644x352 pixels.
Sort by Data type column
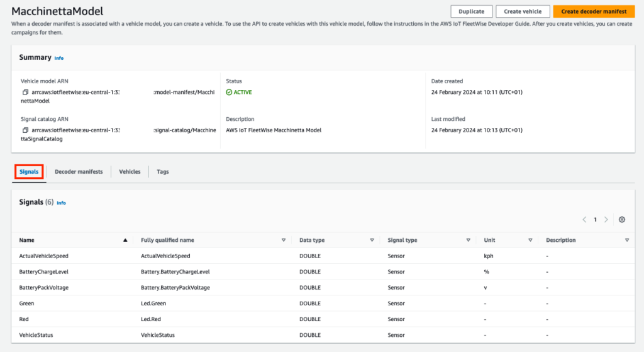pyautogui.click(x=372, y=240)
